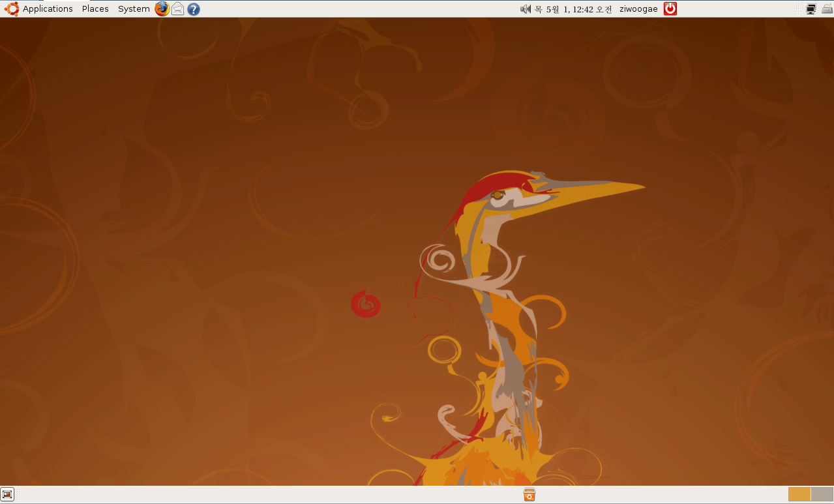Open the Places menu

(95, 9)
